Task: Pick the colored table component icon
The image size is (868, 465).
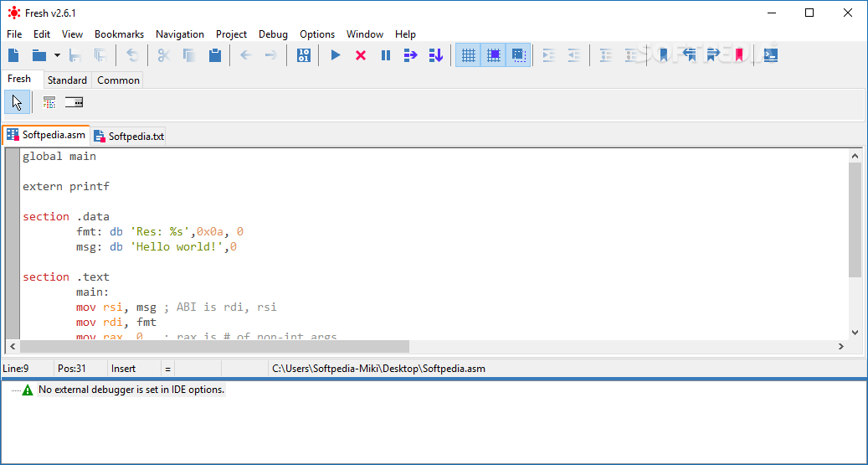Action: [49, 102]
